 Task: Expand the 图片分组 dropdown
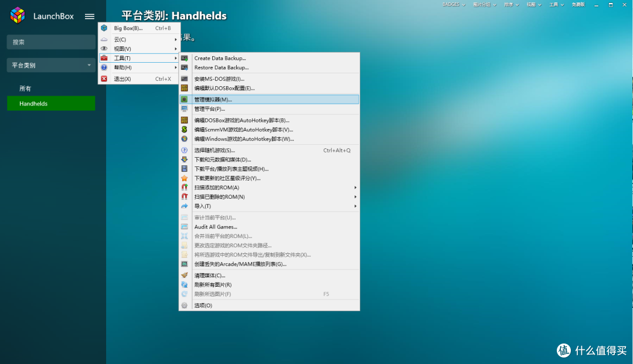(485, 5)
